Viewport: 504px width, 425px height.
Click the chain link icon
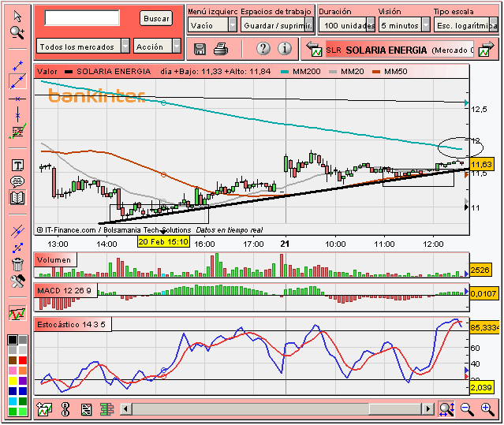click(x=65, y=409)
